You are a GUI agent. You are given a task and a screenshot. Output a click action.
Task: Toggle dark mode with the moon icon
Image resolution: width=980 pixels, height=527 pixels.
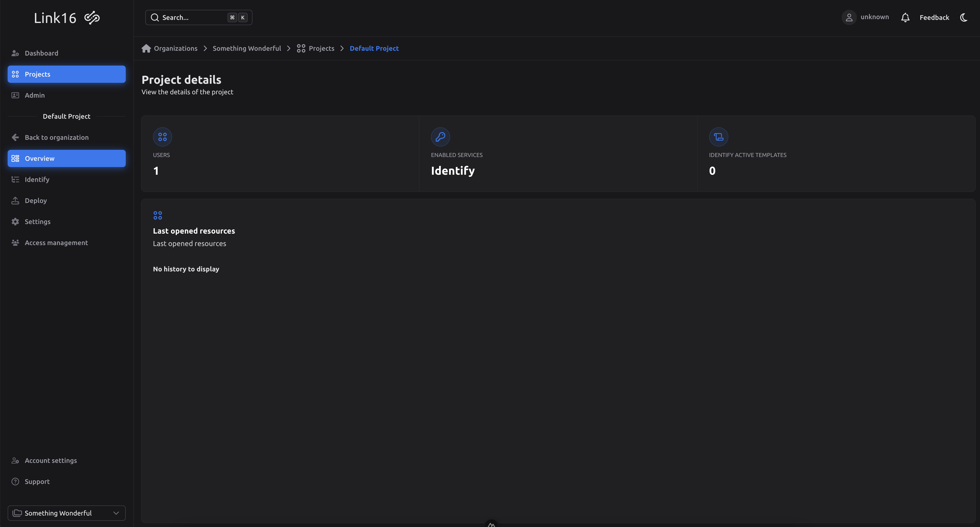(963, 17)
